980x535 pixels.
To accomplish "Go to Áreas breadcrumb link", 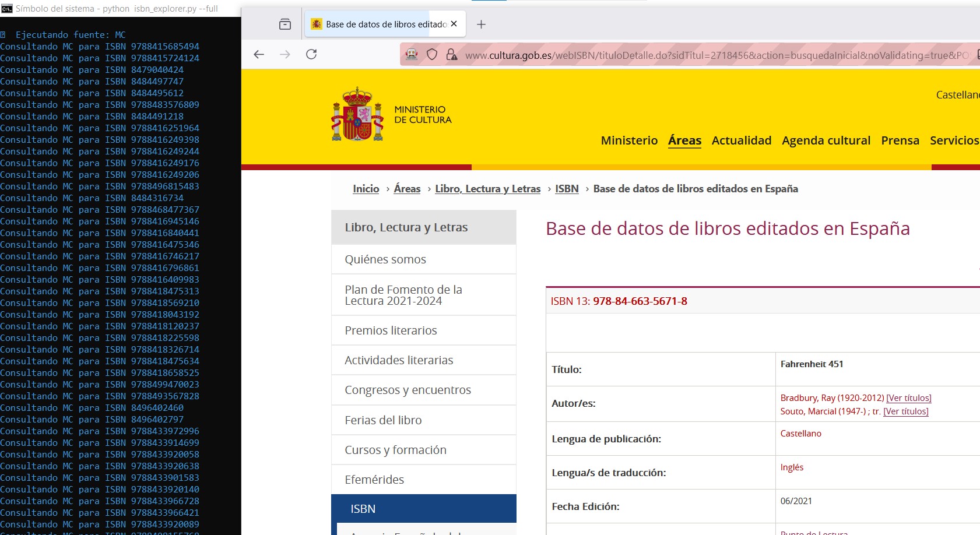I will 407,189.
